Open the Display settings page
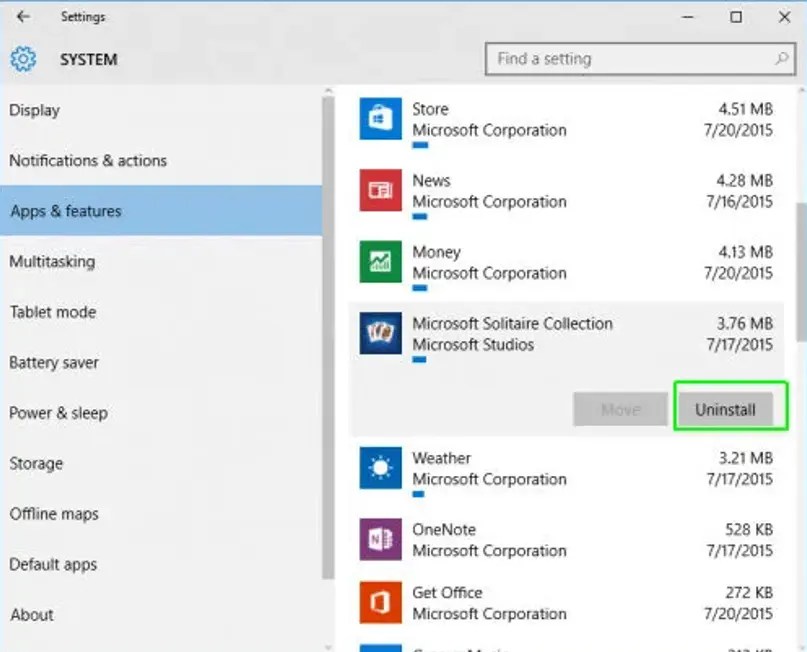The image size is (807, 652). tap(161, 110)
